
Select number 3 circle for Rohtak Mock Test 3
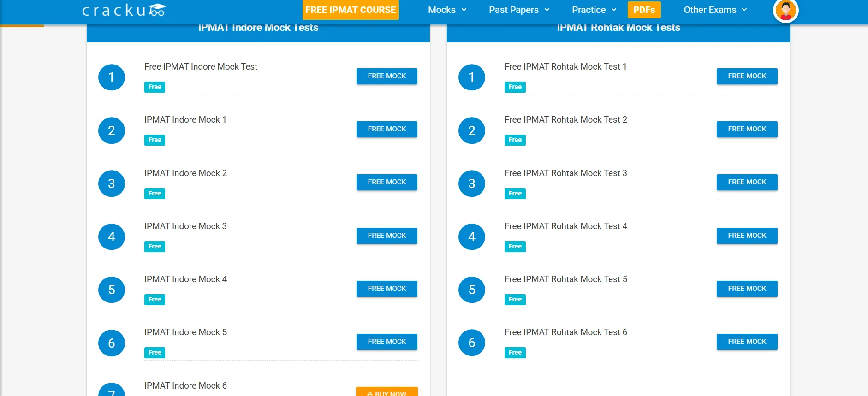(472, 183)
